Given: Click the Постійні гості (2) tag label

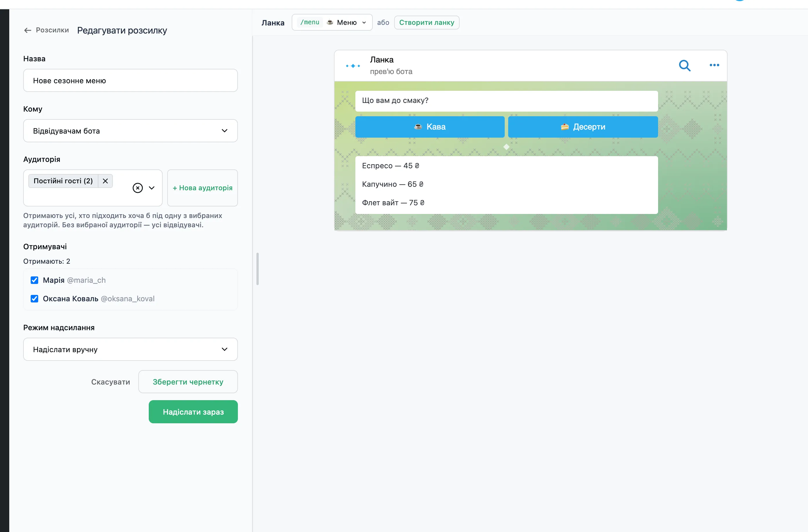Looking at the screenshot, I should pyautogui.click(x=63, y=181).
